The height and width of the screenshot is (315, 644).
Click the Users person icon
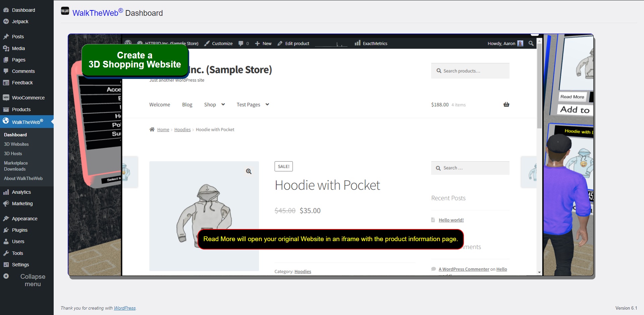(x=6, y=241)
